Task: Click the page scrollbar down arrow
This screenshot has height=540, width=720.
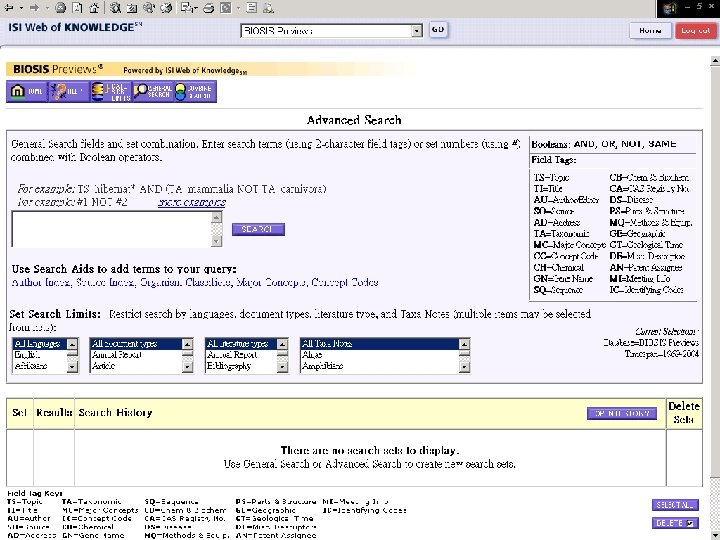Action: coord(715,534)
